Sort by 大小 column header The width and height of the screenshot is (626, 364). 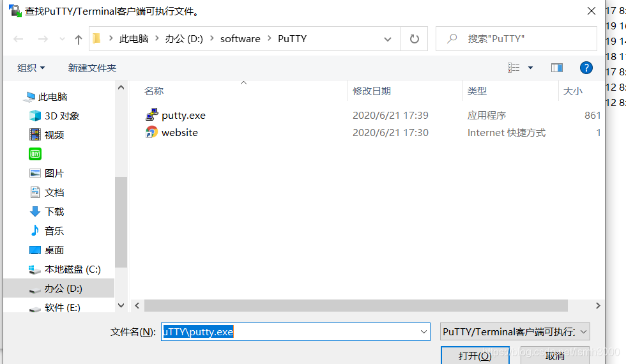(572, 91)
